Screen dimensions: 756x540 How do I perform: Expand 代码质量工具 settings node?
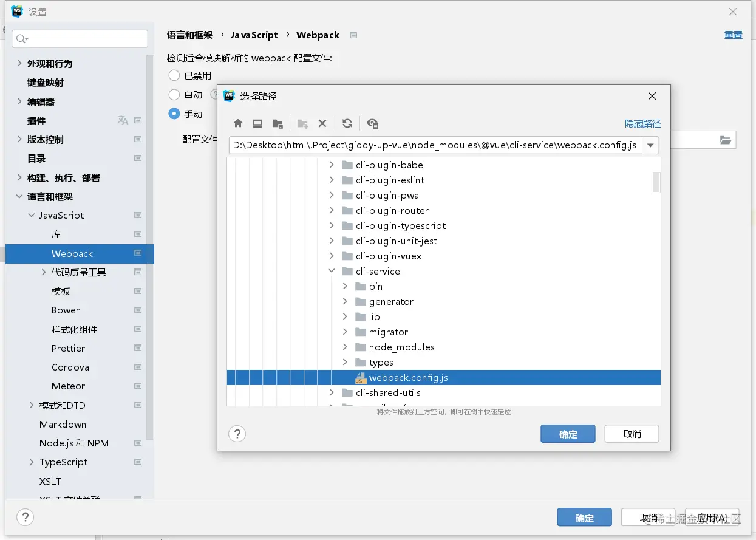pos(44,272)
